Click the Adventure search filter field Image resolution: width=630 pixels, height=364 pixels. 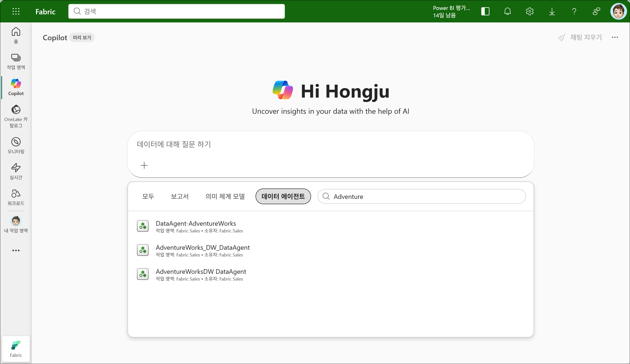(x=425, y=196)
